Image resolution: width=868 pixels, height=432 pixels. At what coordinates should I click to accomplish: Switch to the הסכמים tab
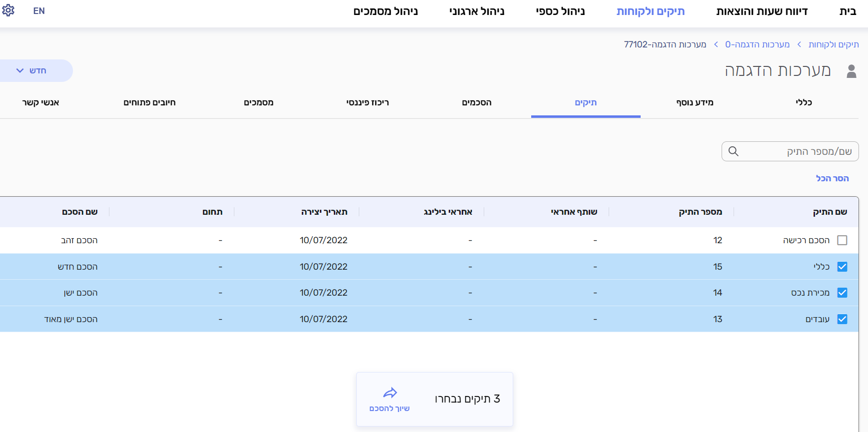coord(476,102)
